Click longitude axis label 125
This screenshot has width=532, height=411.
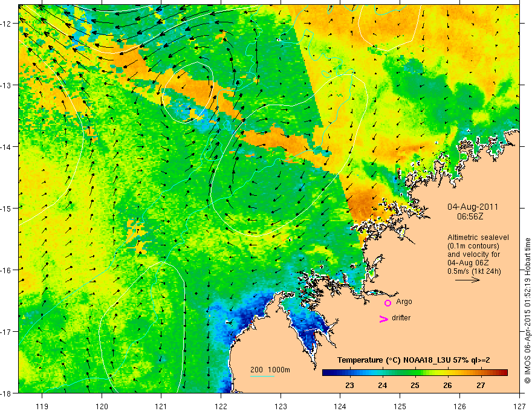400,406
